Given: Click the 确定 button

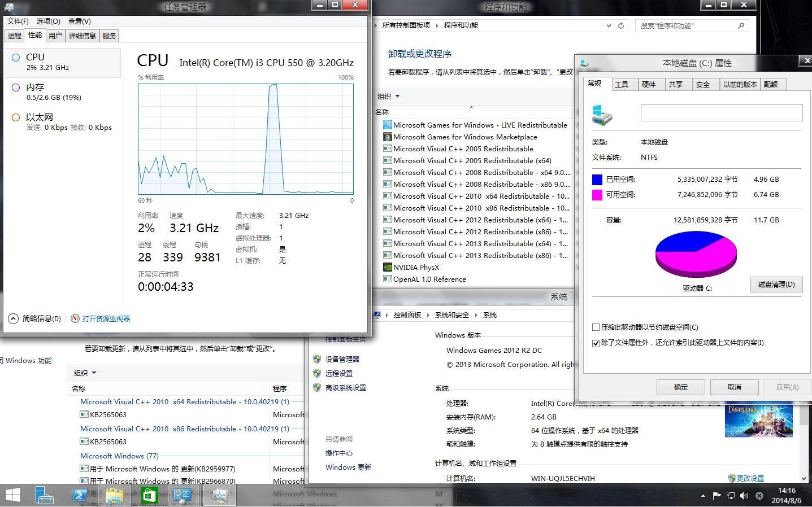Looking at the screenshot, I should coord(681,387).
